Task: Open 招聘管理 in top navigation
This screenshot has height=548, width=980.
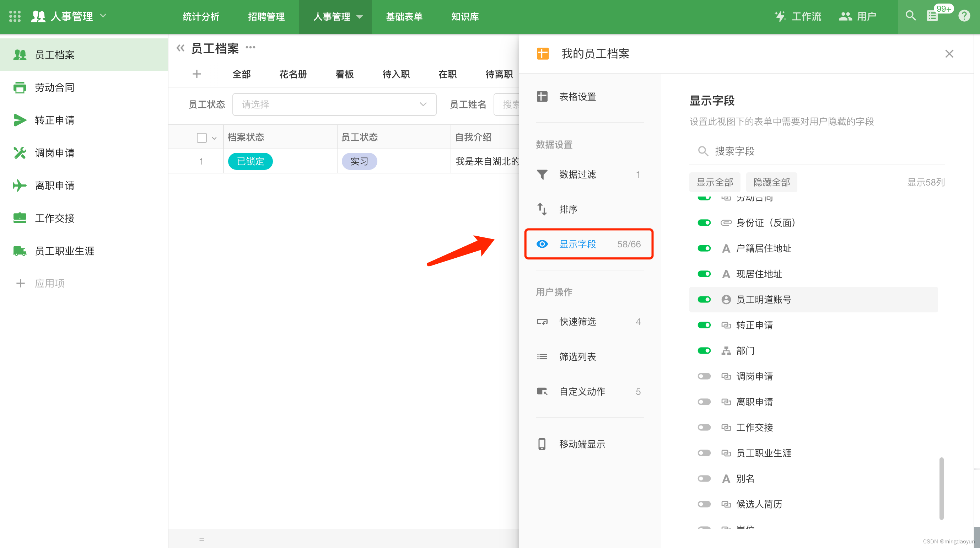Action: click(x=266, y=17)
